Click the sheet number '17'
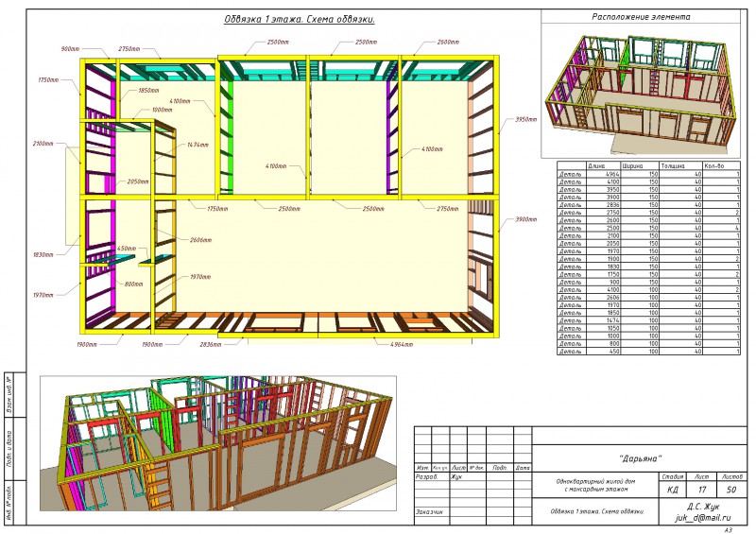 point(702,490)
